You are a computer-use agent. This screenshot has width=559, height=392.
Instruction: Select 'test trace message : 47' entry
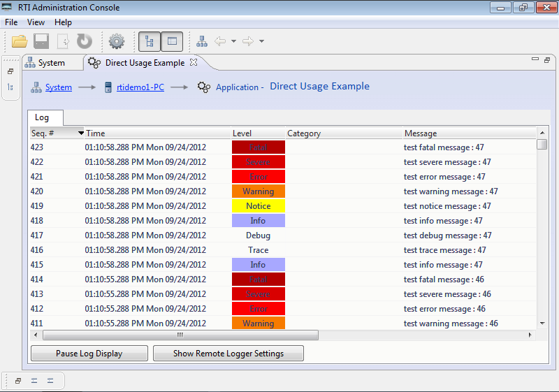(x=444, y=250)
